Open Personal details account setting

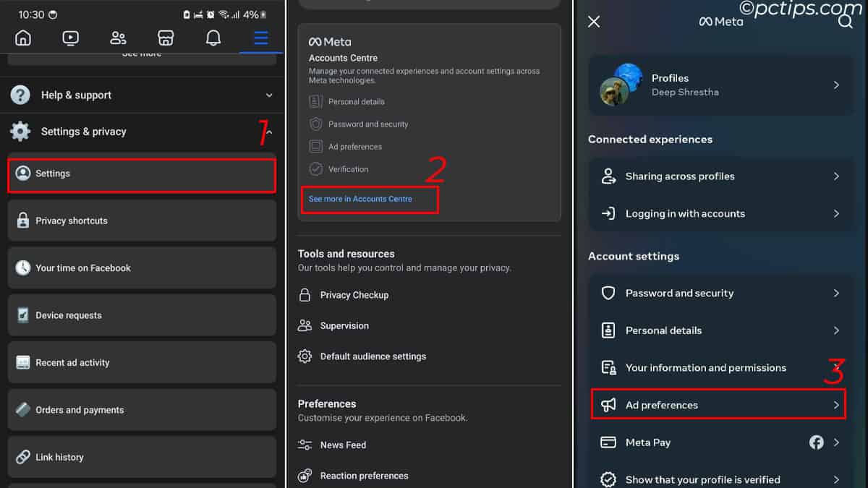click(x=720, y=330)
